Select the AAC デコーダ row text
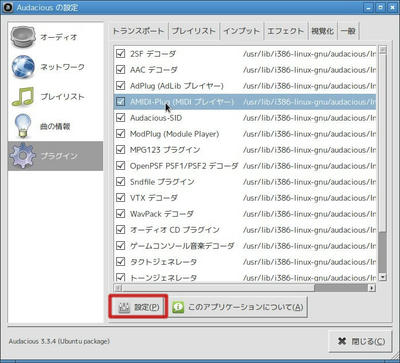The width and height of the screenshot is (400, 363). (154, 70)
